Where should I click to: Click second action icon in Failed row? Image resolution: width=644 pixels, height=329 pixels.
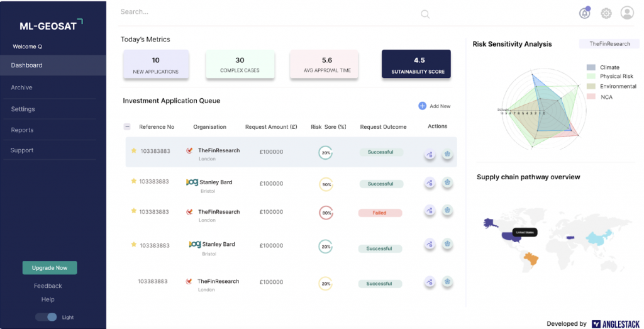pyautogui.click(x=447, y=211)
